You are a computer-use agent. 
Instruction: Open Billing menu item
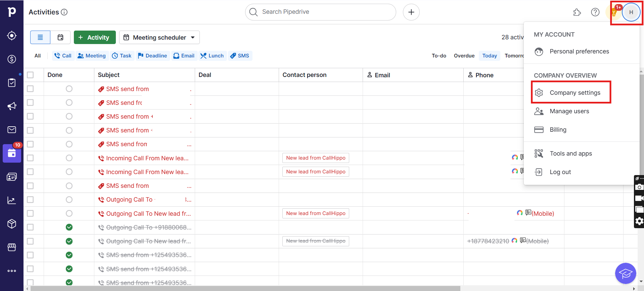(x=582, y=130)
